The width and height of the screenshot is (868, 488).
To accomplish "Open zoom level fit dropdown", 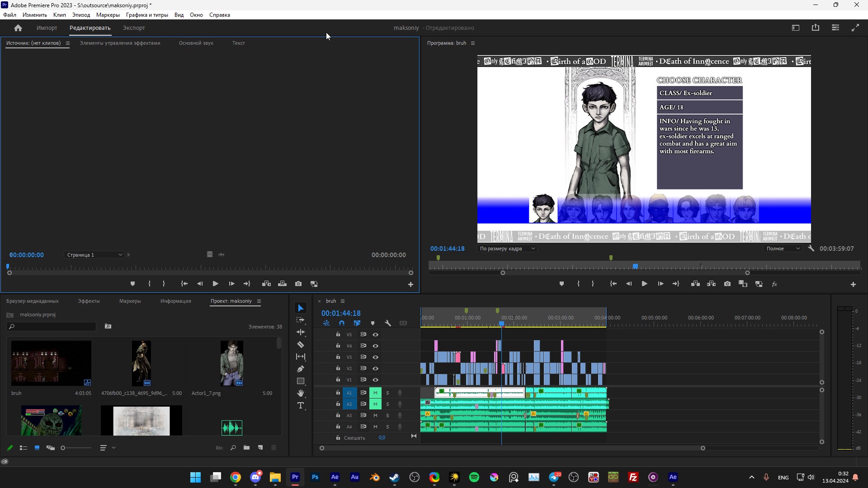I will 507,249.
